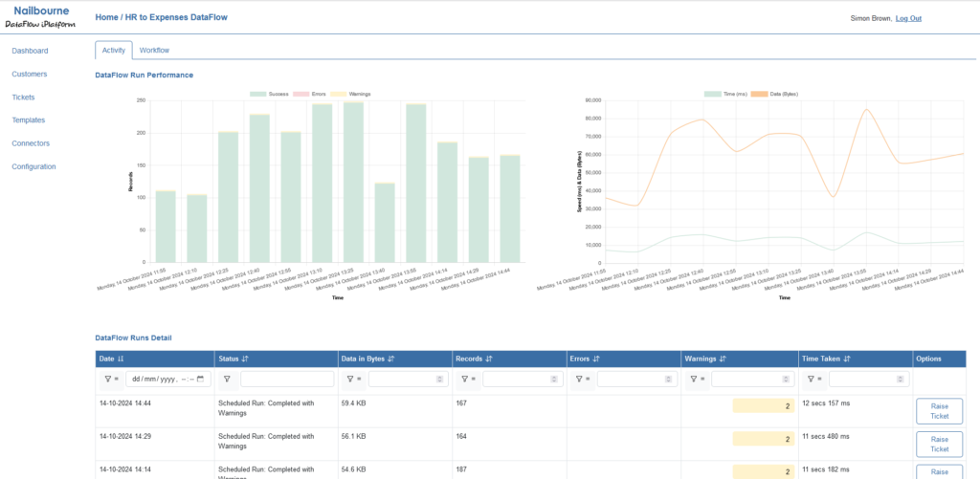Viewport: 980px width, 479px height.
Task: Click the Log Out link
Action: [908, 18]
